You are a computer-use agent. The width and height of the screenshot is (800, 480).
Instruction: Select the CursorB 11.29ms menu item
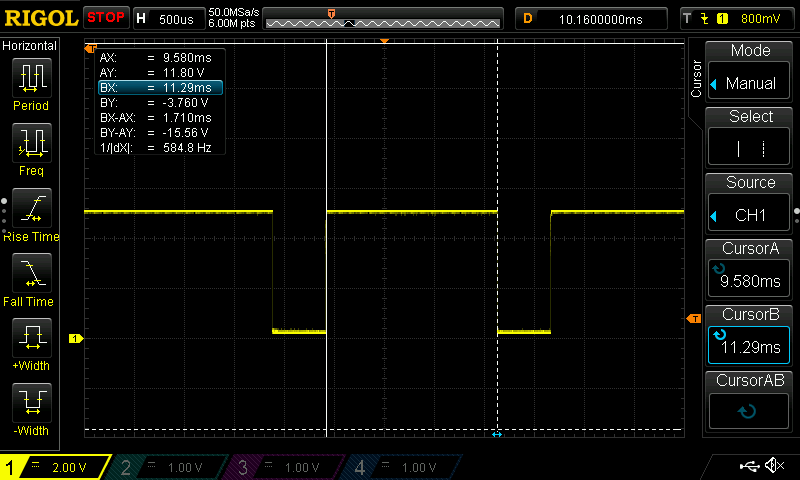pos(750,336)
